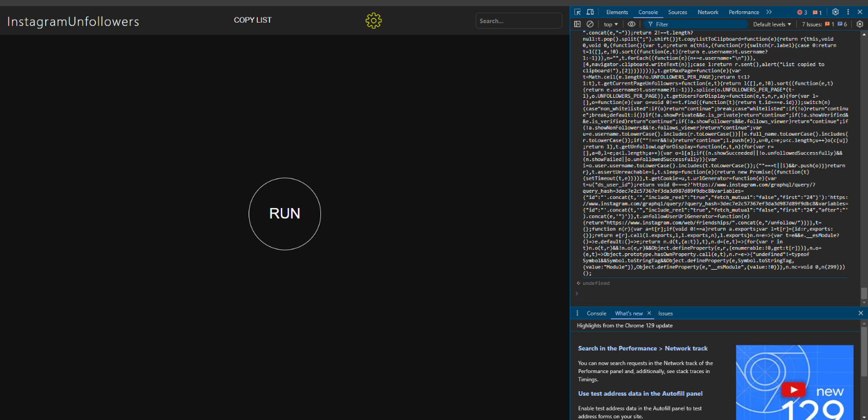Click the 7 Issues counter
The image size is (868, 420).
(x=824, y=24)
